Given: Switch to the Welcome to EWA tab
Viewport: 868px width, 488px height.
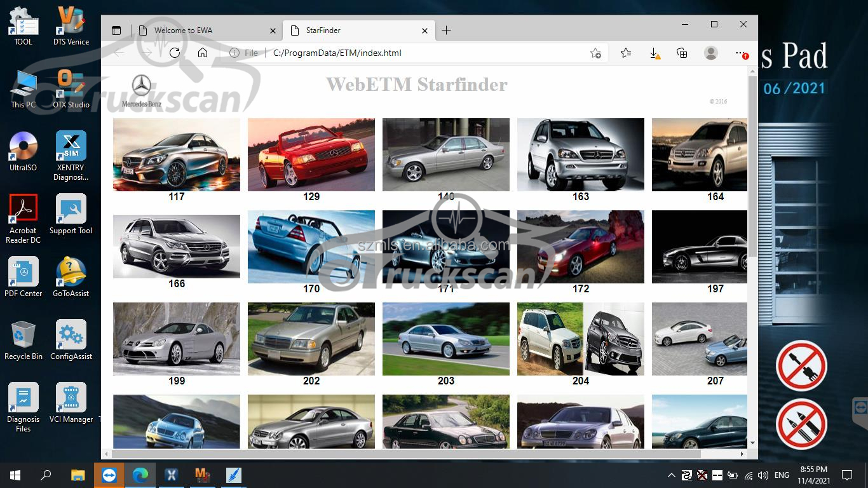Looking at the screenshot, I should (x=207, y=30).
